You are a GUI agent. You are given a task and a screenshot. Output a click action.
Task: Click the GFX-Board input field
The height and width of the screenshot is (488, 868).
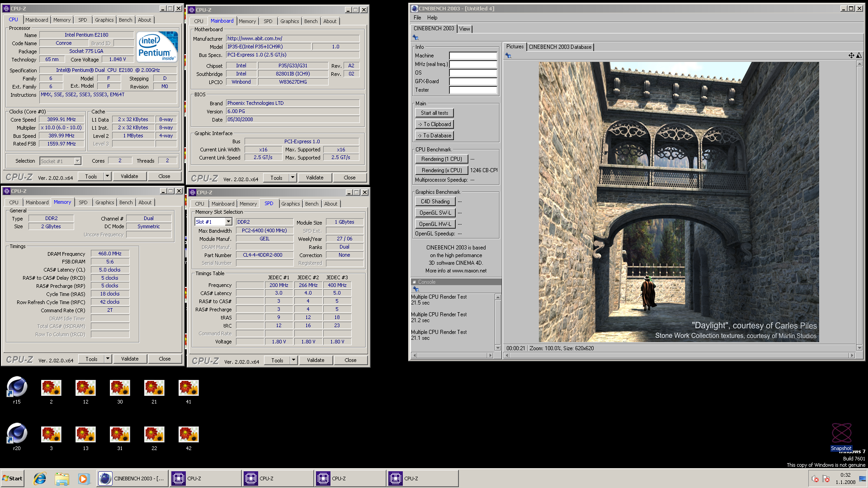(473, 81)
